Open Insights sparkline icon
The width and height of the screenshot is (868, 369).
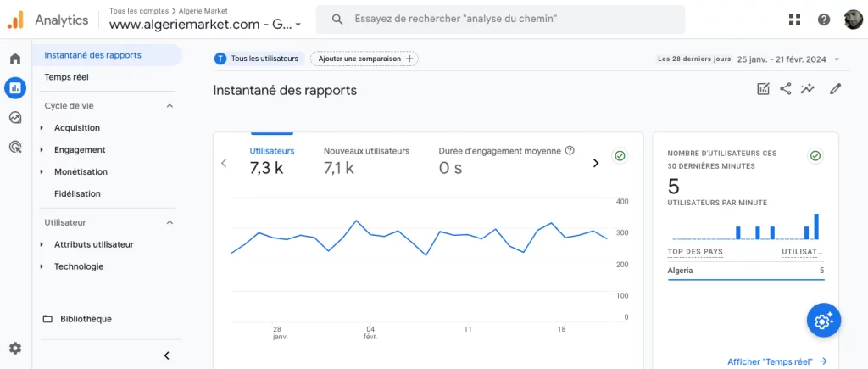coord(808,89)
